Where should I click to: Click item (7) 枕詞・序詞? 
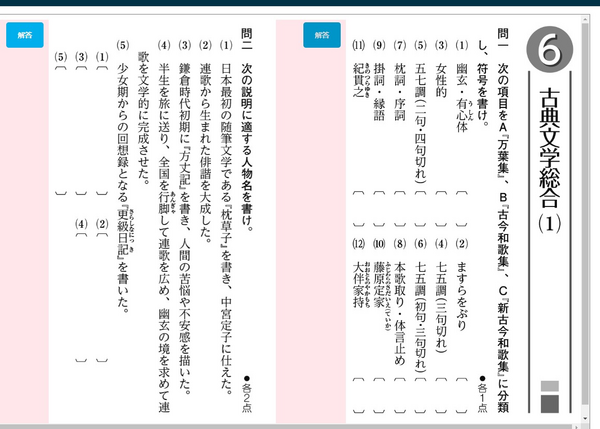(400, 80)
